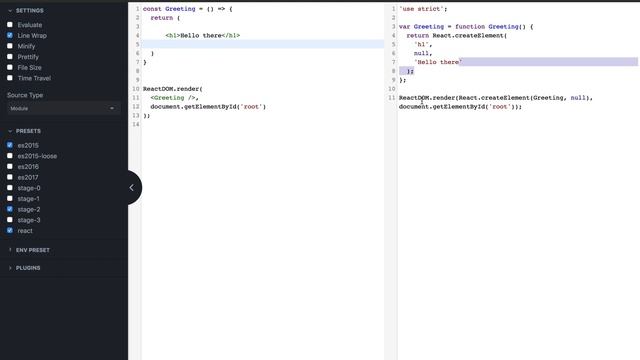Image resolution: width=640 pixels, height=360 pixels.
Task: Click the <Greeting /> line in the source
Action: (x=174, y=98)
